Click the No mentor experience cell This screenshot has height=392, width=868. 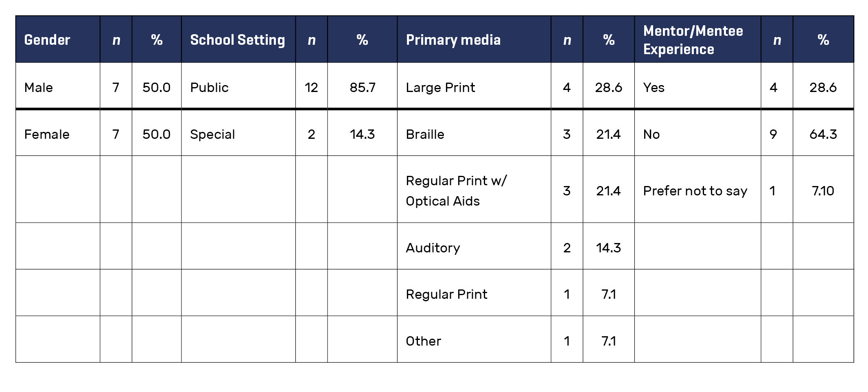point(651,134)
